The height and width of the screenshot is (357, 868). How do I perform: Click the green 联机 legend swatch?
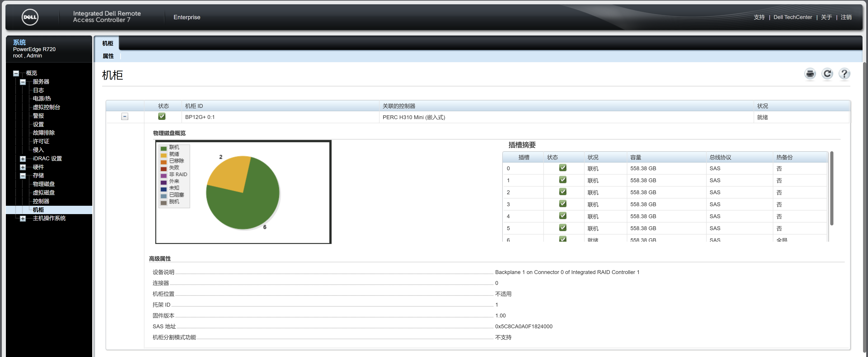[x=164, y=148]
